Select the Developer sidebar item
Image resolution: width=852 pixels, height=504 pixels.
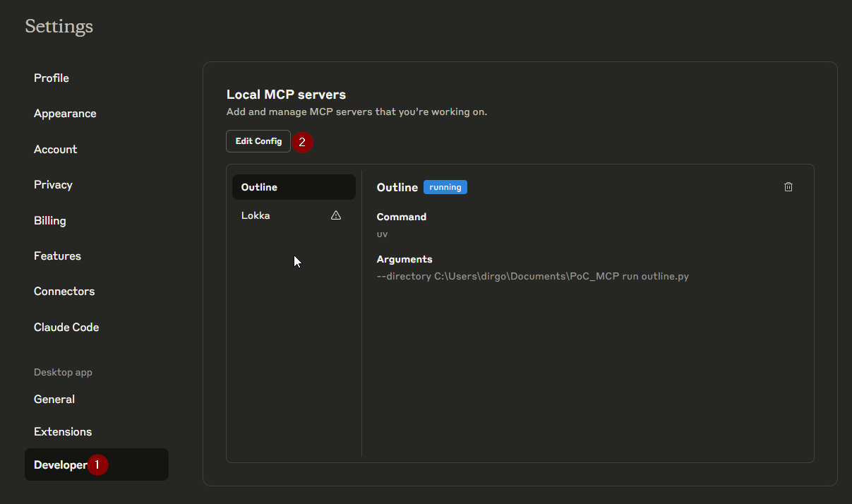pyautogui.click(x=61, y=464)
